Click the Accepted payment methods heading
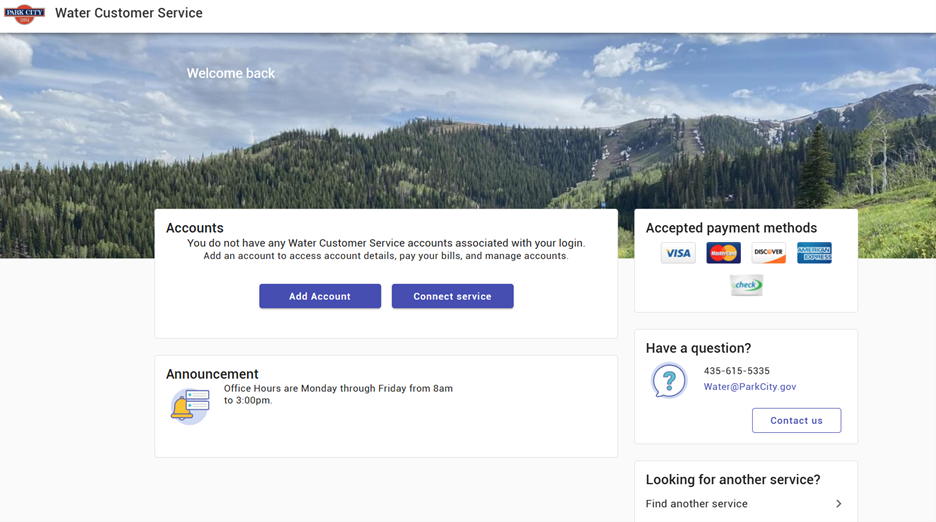The width and height of the screenshot is (936, 522). (x=731, y=228)
